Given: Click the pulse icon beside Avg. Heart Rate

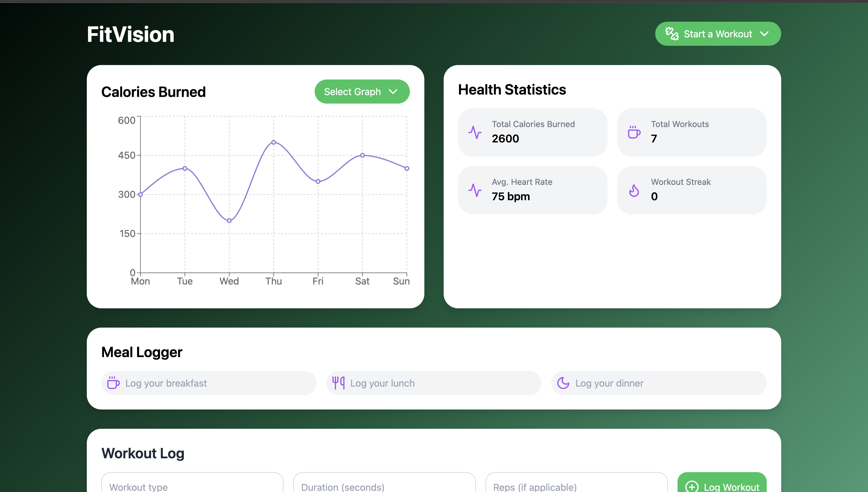Looking at the screenshot, I should point(475,190).
